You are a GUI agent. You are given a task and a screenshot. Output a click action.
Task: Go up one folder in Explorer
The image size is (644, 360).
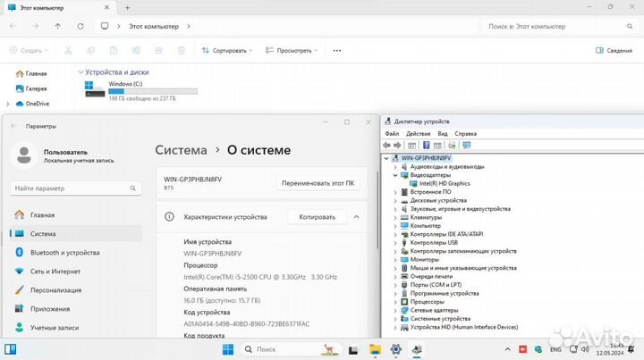click(x=57, y=26)
